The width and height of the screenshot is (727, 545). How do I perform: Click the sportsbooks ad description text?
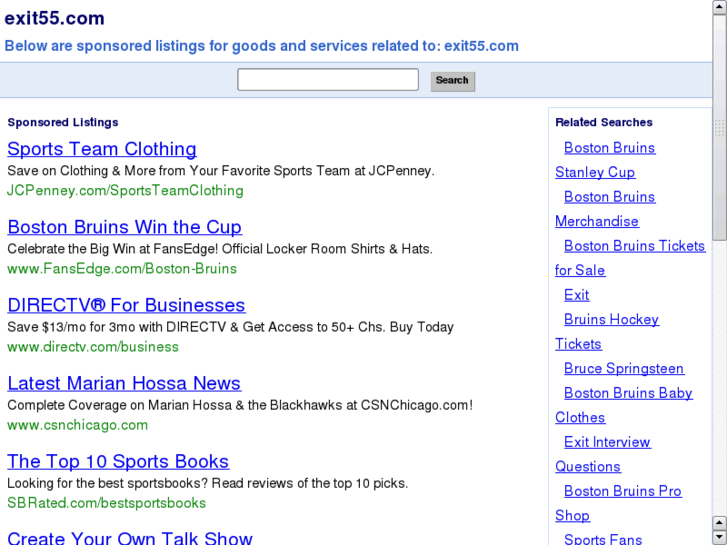(208, 483)
